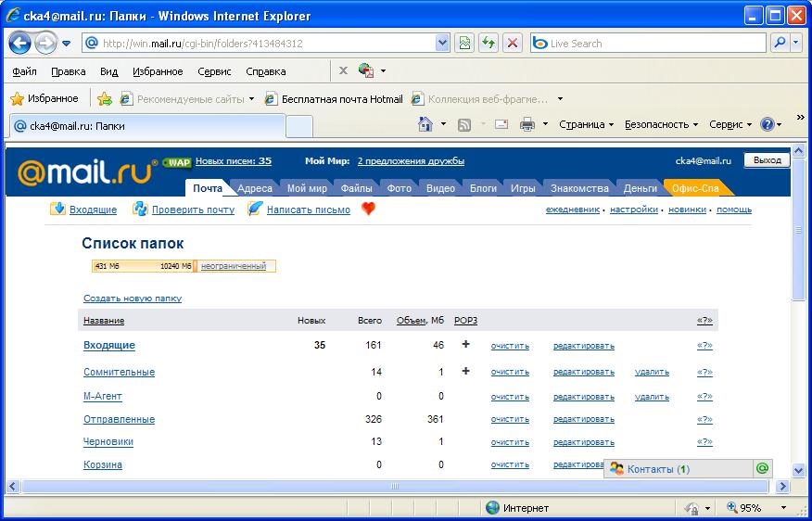Click Создать новую папку link
The image size is (812, 521).
133,299
